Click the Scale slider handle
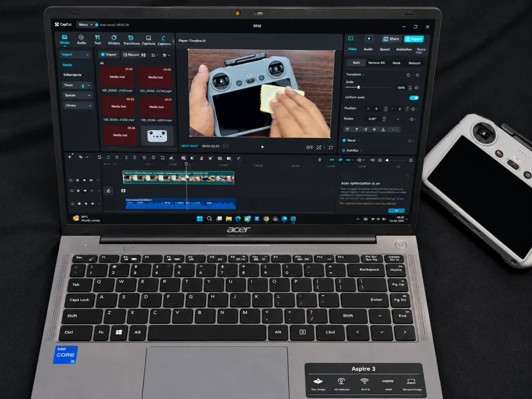 pyautogui.click(x=358, y=87)
